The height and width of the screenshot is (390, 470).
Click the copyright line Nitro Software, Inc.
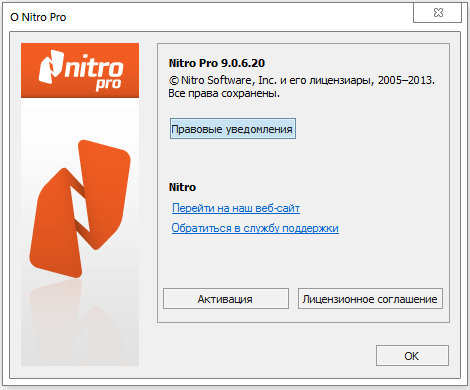(302, 80)
